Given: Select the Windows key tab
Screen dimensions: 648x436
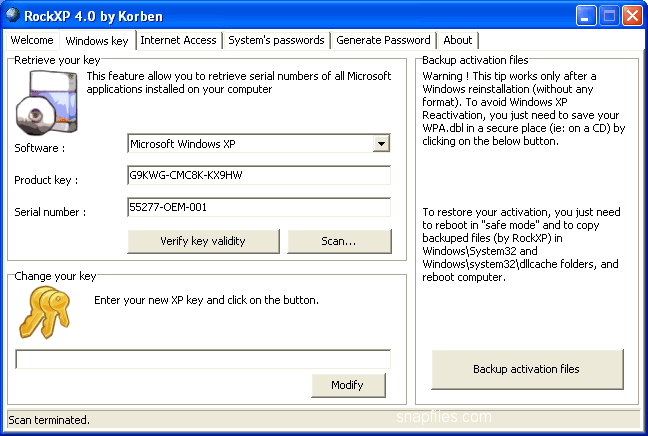Looking at the screenshot, I should coord(97,41).
